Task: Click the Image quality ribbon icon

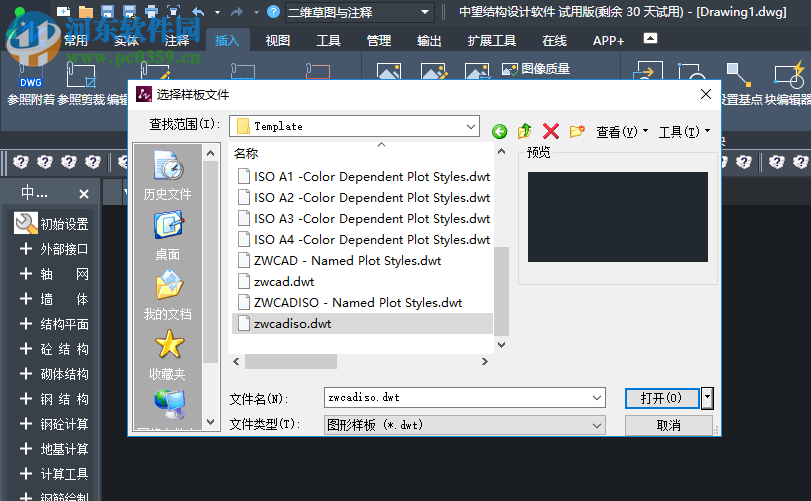Action: click(536, 69)
